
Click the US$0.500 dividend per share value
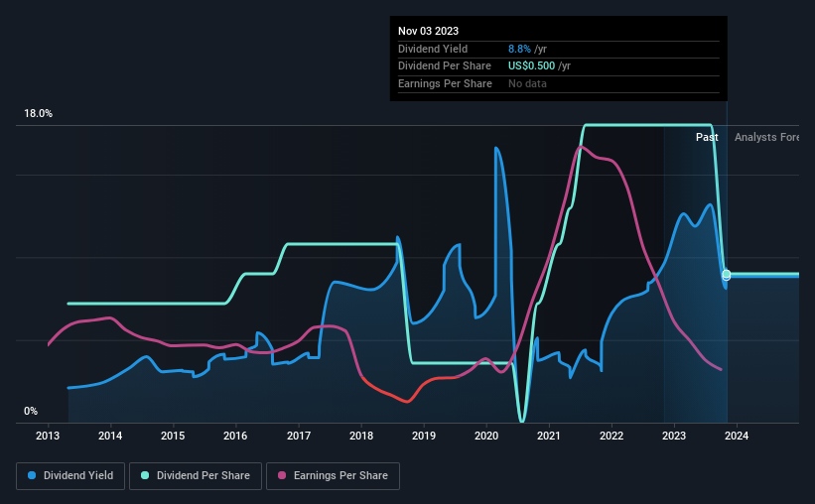tap(531, 66)
